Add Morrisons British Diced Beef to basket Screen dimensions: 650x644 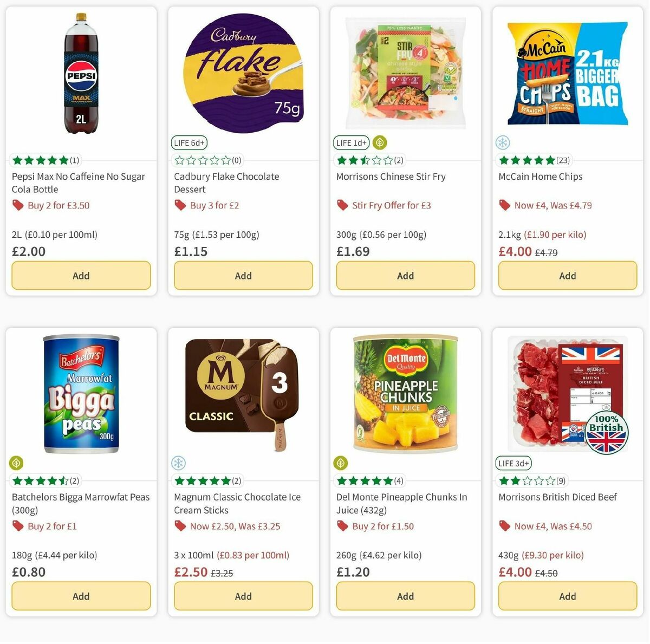point(567,596)
